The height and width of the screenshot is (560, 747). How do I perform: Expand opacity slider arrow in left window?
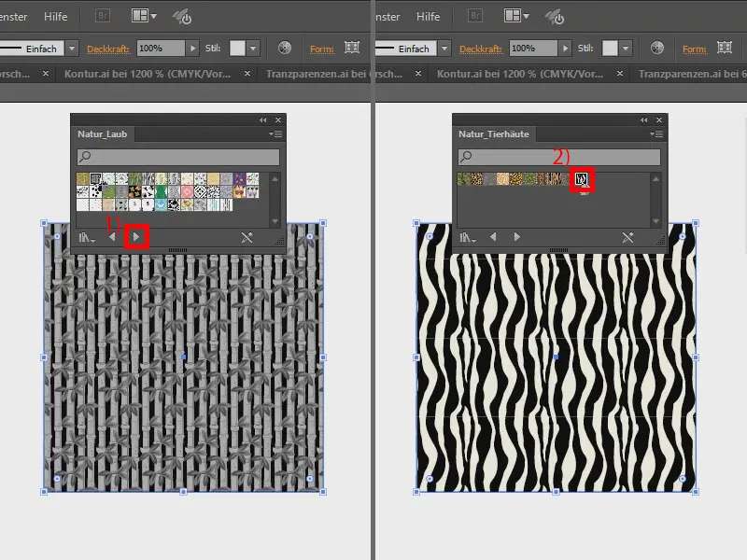(192, 49)
